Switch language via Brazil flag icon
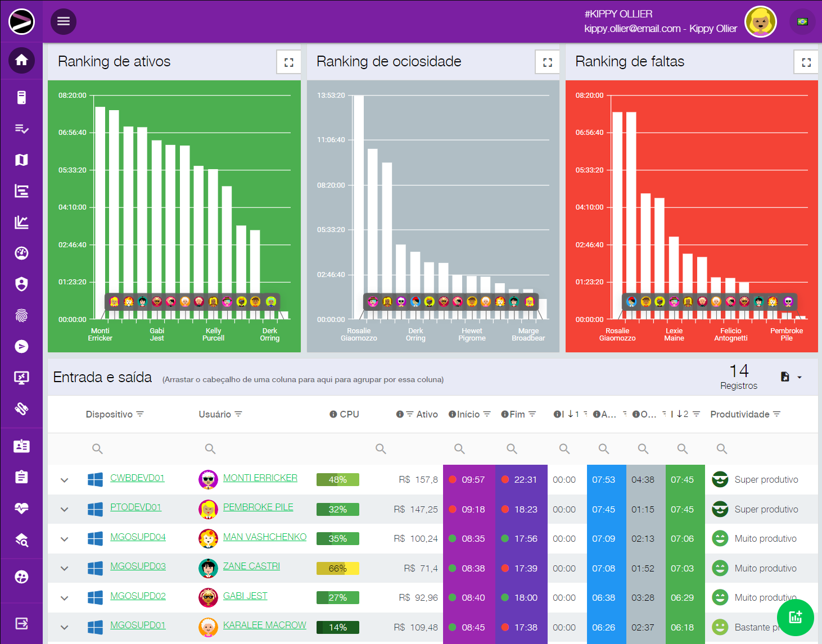 [802, 22]
